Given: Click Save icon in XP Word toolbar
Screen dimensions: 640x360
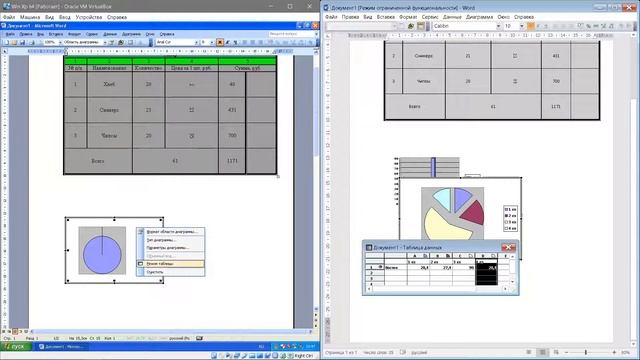Looking at the screenshot, I should (22, 42).
